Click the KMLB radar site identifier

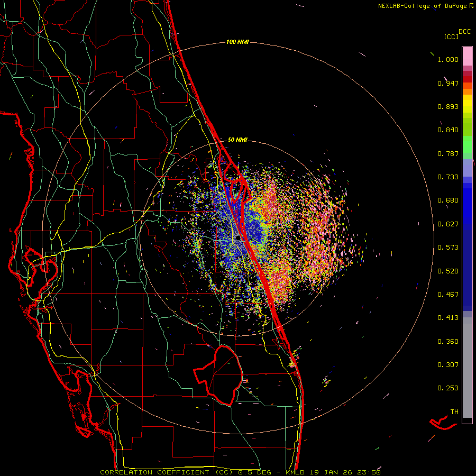coord(295,472)
